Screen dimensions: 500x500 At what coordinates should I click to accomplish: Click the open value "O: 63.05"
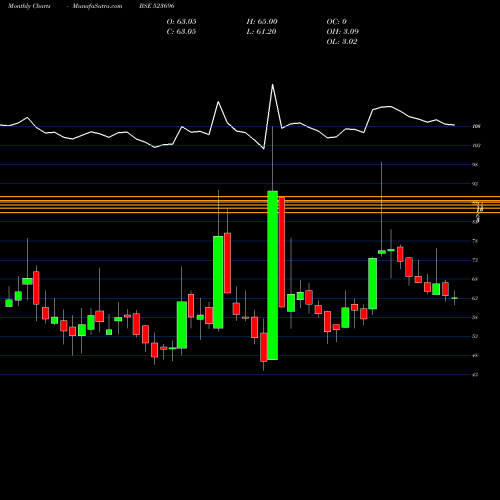pos(181,22)
